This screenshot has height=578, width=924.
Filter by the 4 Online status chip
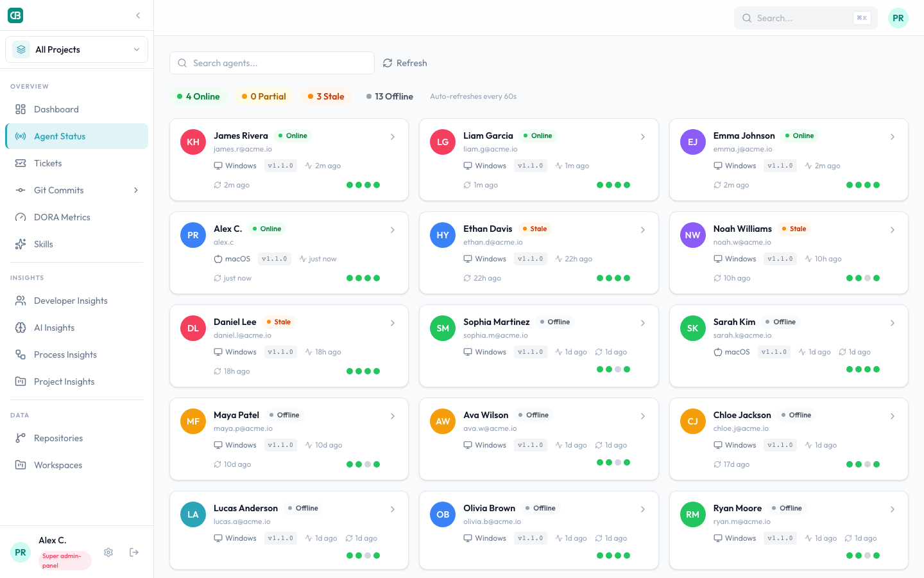[x=198, y=96]
